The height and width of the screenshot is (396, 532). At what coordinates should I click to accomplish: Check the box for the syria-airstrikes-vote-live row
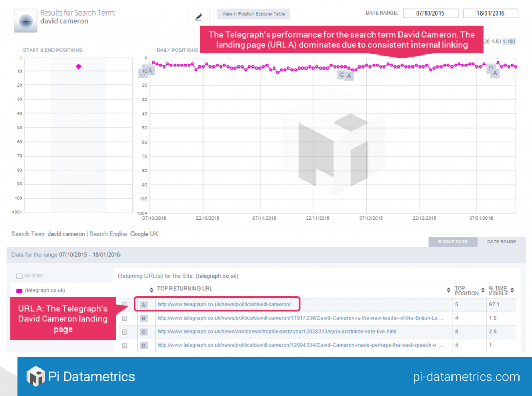(x=125, y=332)
